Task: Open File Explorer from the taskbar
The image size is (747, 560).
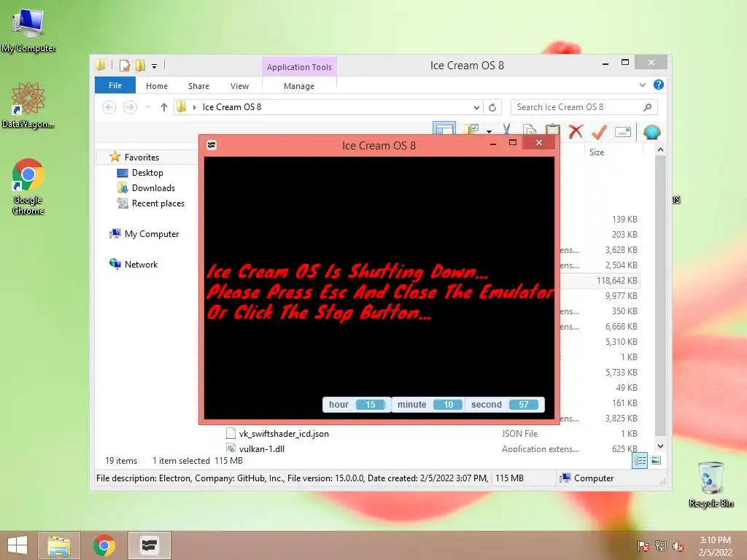Action: pos(59,545)
